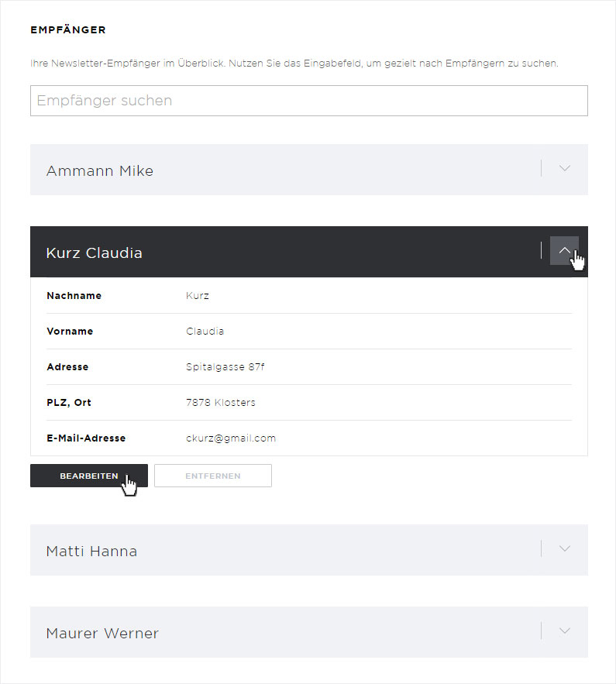The width and height of the screenshot is (616, 684).
Task: Select the Vorname field label
Action: (70, 331)
